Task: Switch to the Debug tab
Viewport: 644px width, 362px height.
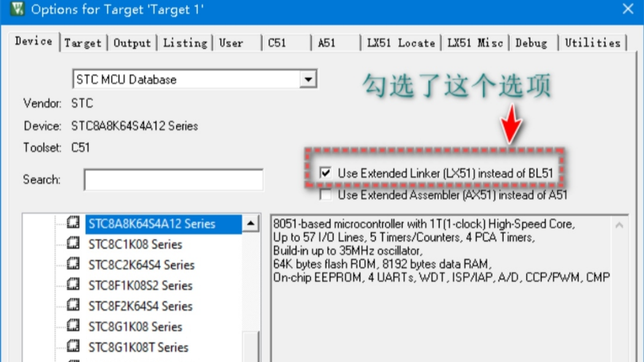Action: 531,43
